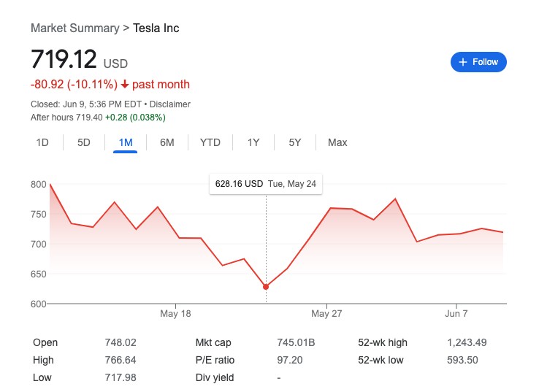Open the Disclaimer link
Viewport: 539px width, 392px height.
coord(170,104)
